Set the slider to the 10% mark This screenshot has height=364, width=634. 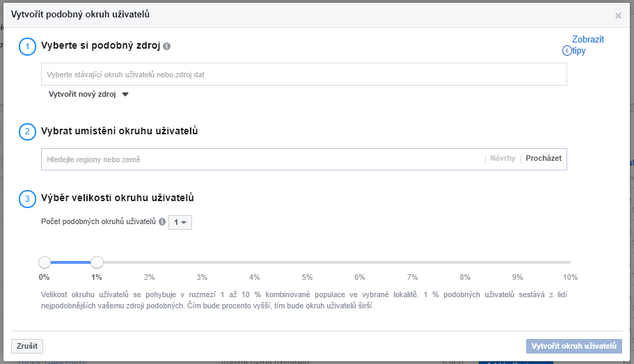pyautogui.click(x=570, y=262)
